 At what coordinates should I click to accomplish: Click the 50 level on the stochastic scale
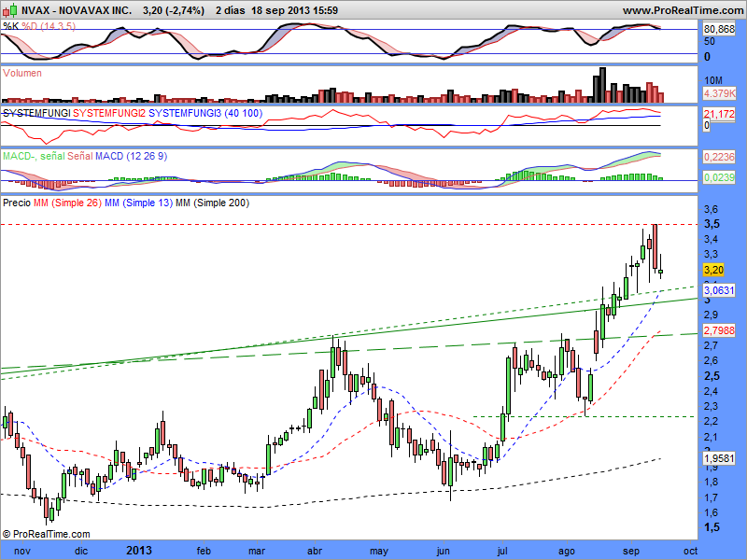710,41
